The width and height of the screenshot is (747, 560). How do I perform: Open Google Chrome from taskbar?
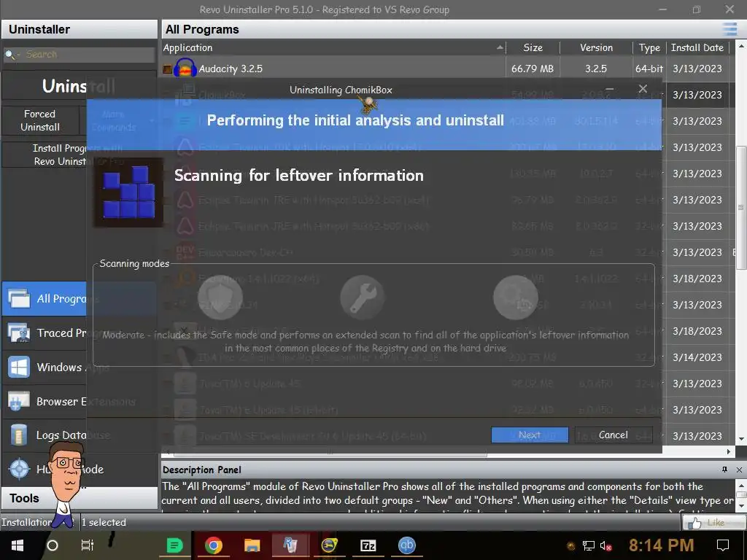point(214,545)
